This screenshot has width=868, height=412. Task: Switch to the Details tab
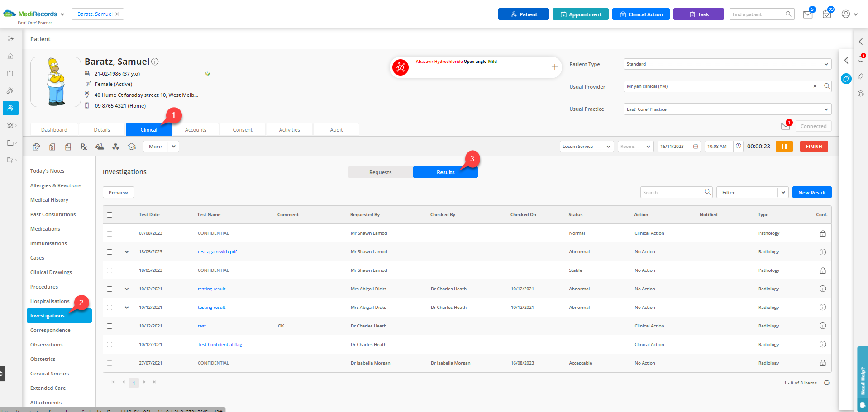tap(102, 130)
